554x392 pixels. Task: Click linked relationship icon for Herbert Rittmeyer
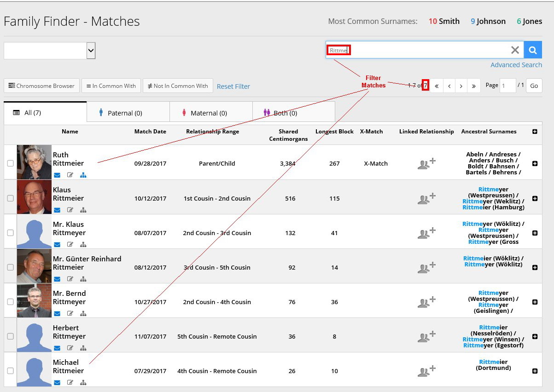[426, 336]
